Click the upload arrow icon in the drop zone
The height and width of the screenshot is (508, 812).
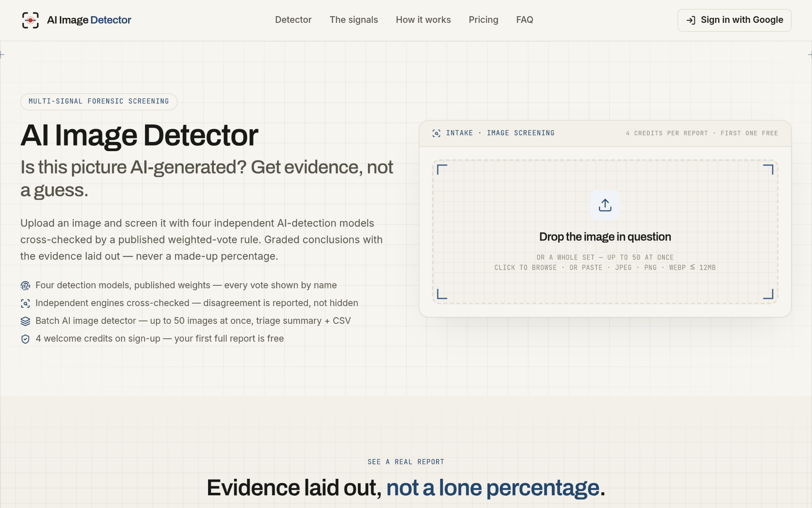click(605, 205)
